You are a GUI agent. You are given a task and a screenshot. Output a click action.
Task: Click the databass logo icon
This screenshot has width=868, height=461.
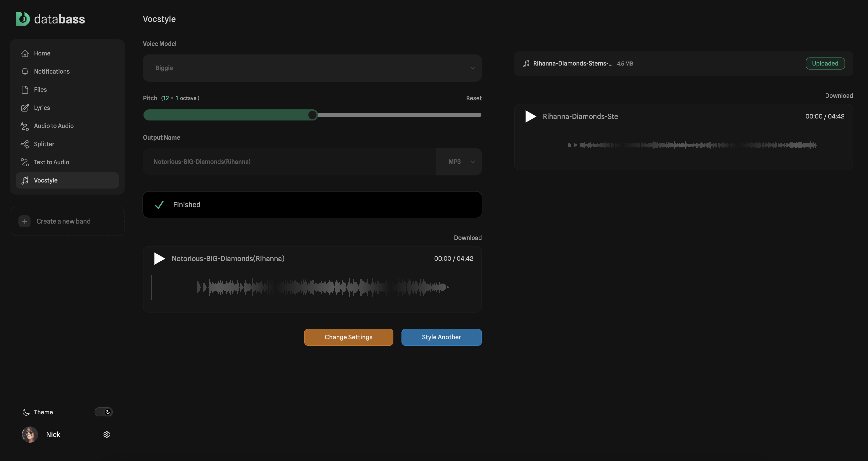pyautogui.click(x=23, y=19)
